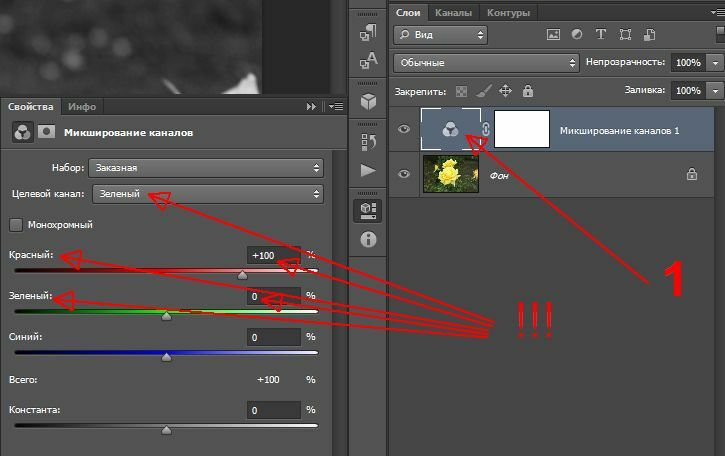This screenshot has height=456, width=725.
Task: Hide the Фон layer
Action: 404,174
